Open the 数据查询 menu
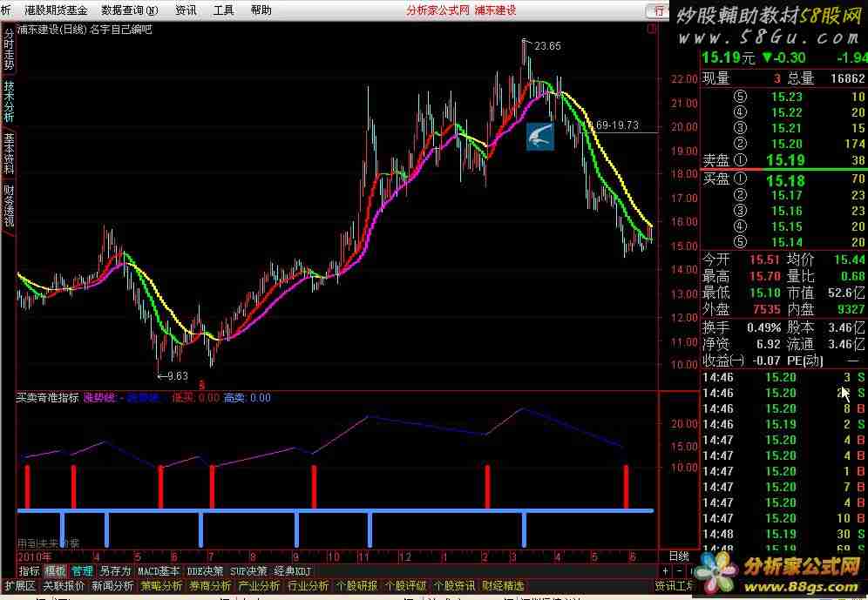Screen dimensions: 868x600 [130, 10]
